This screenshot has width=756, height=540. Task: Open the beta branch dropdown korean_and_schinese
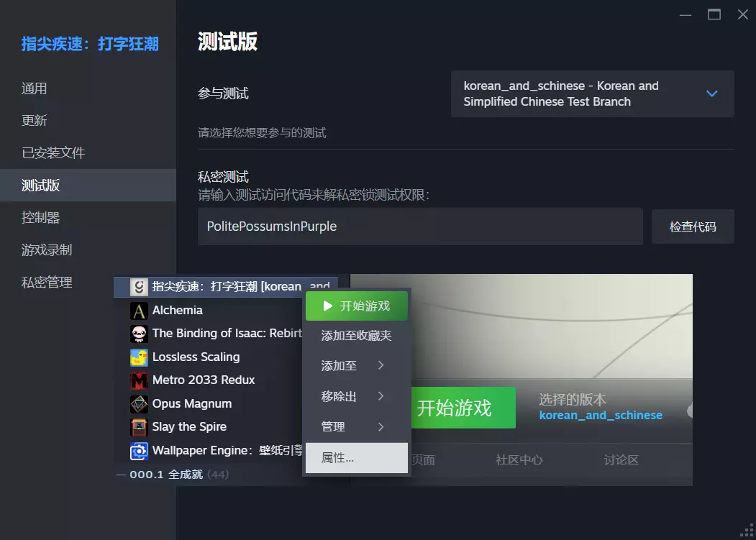[593, 93]
